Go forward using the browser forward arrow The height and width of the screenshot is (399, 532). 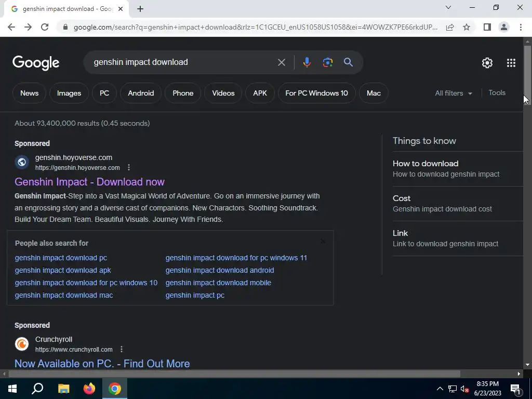[28, 27]
